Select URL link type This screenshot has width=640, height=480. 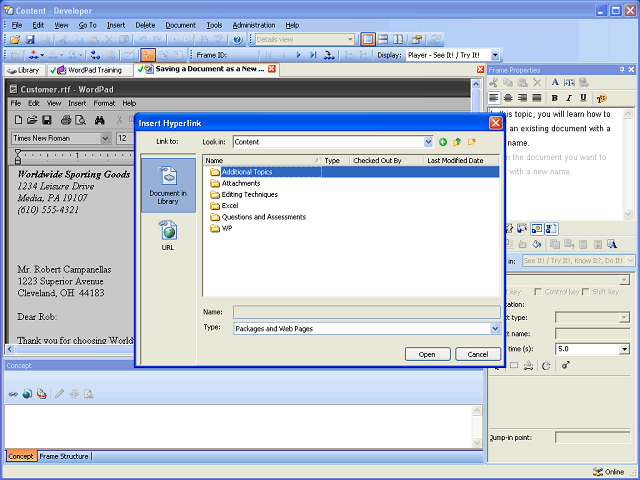(x=168, y=235)
